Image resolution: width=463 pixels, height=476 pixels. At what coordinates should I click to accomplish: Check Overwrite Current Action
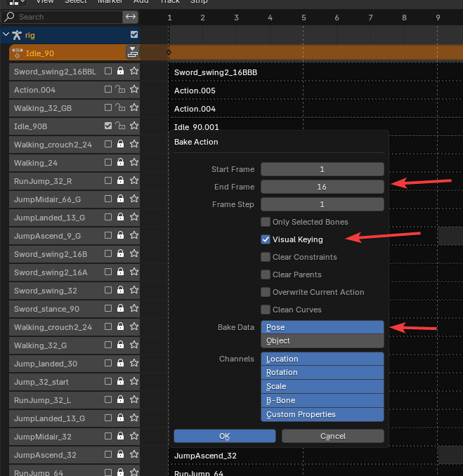pyautogui.click(x=266, y=292)
